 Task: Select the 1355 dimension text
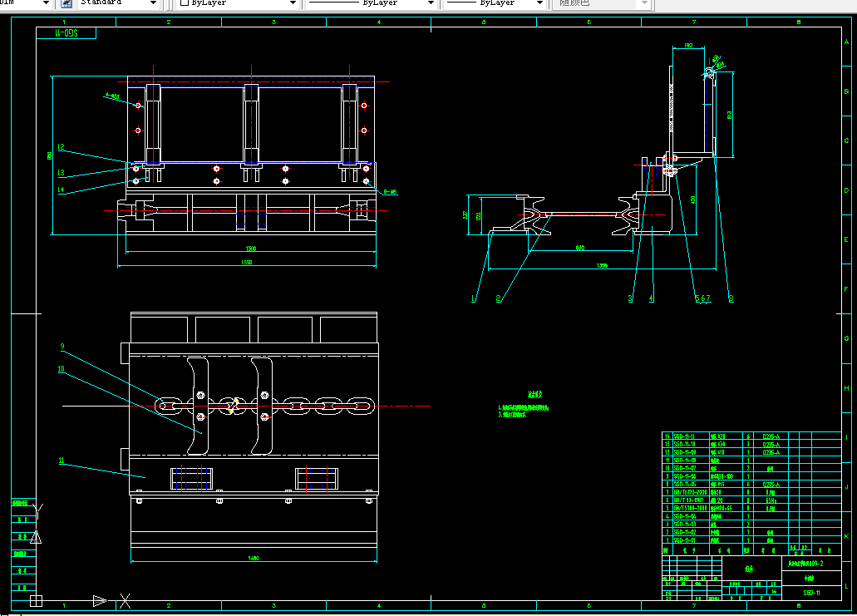coord(602,265)
